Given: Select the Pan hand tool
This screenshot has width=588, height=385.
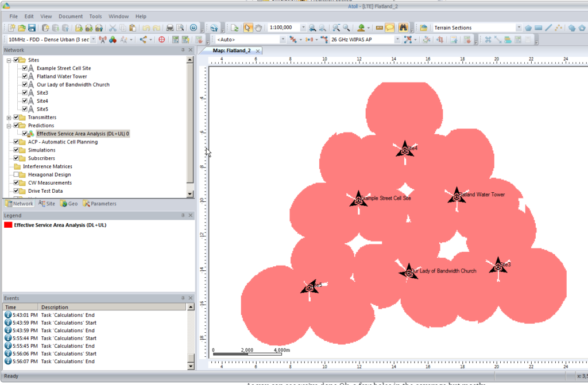Looking at the screenshot, I should coord(258,27).
